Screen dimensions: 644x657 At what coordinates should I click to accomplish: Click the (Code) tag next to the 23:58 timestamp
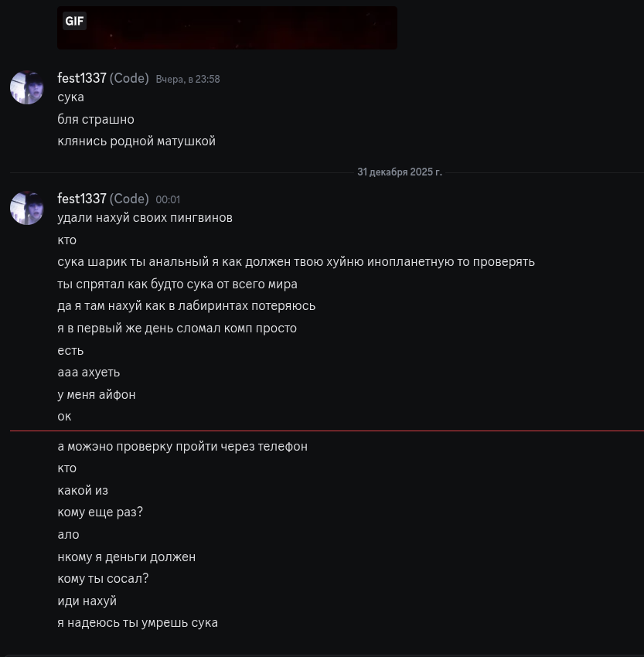[x=129, y=78]
